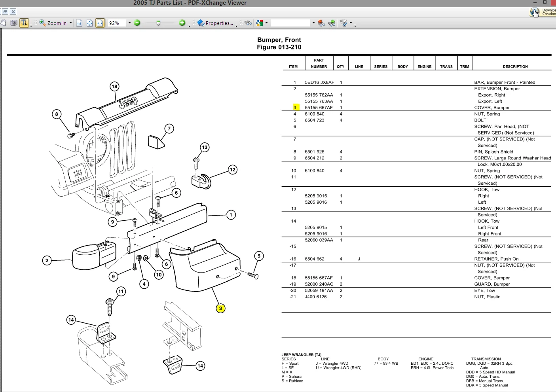Click the PART NUMBER column header

pyautogui.click(x=319, y=64)
